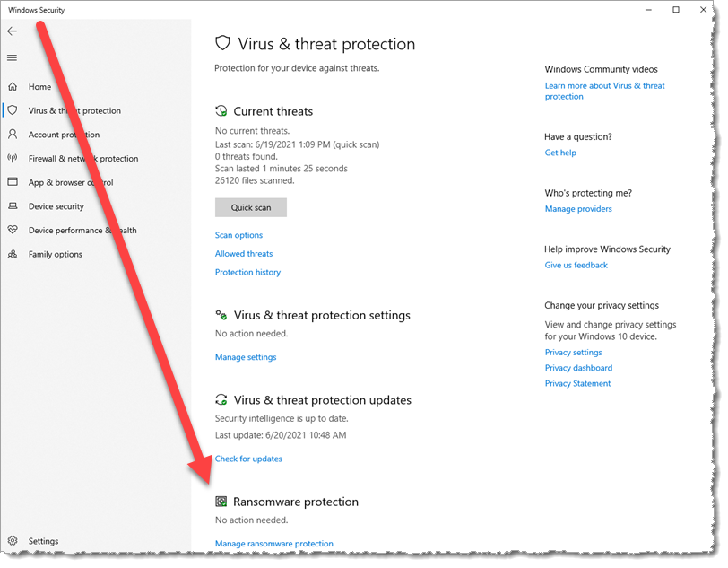728x568 pixels.
Task: Select the Account protection person icon
Action: click(13, 134)
